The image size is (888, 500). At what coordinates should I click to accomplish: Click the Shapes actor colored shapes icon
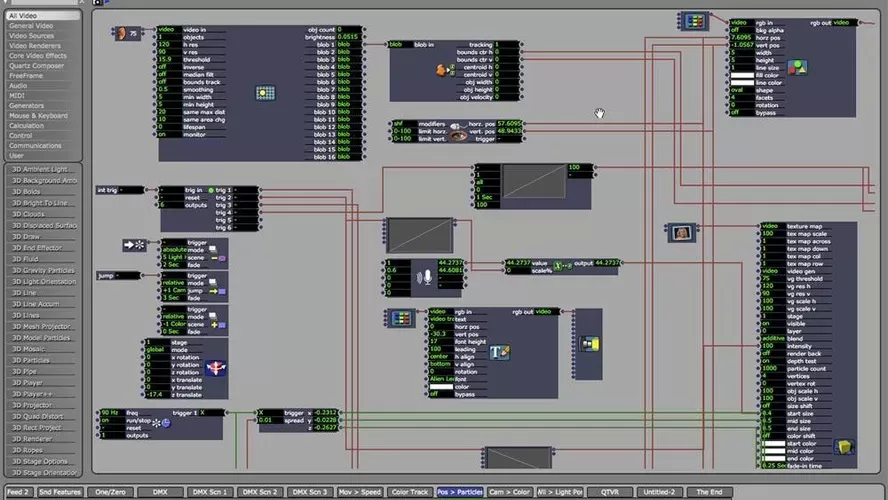coord(797,67)
